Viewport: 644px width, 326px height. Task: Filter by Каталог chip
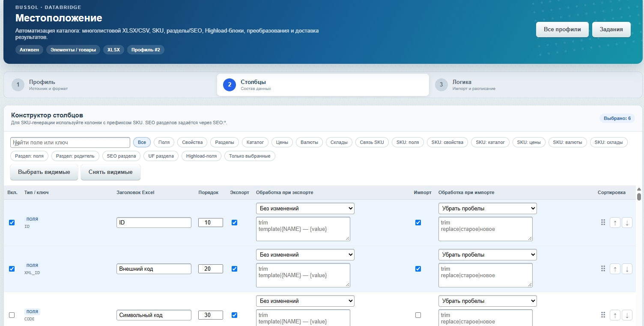(255, 142)
